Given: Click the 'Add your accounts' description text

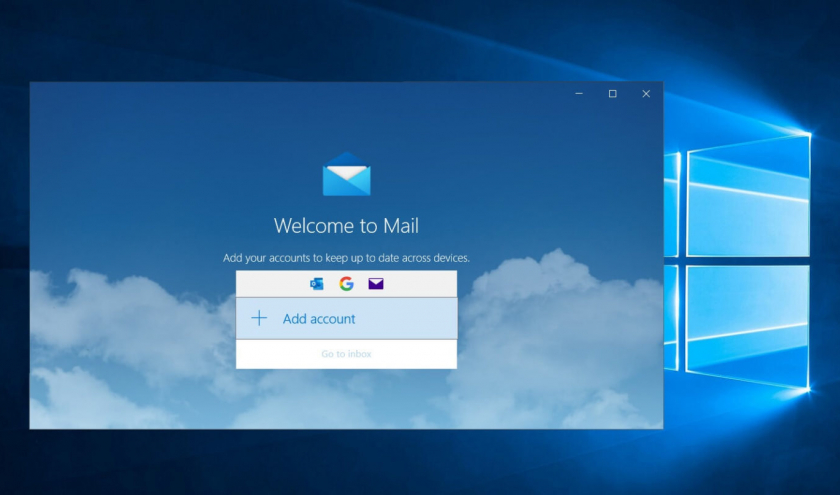Looking at the screenshot, I should (x=346, y=258).
